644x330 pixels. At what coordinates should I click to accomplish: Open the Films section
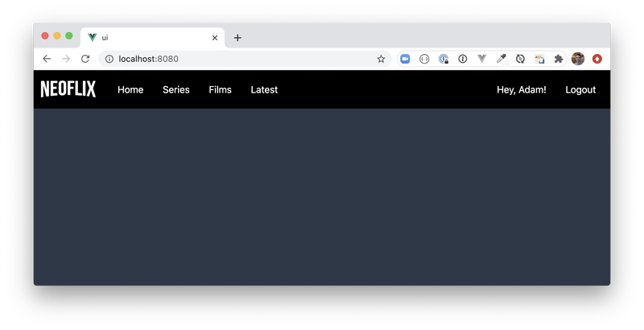(220, 90)
